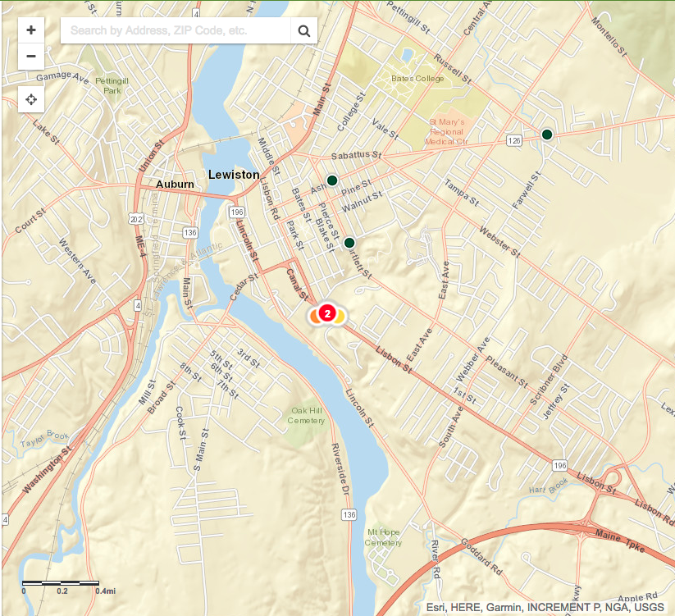
Task: Select the green marker near Ash St
Action: pos(332,180)
